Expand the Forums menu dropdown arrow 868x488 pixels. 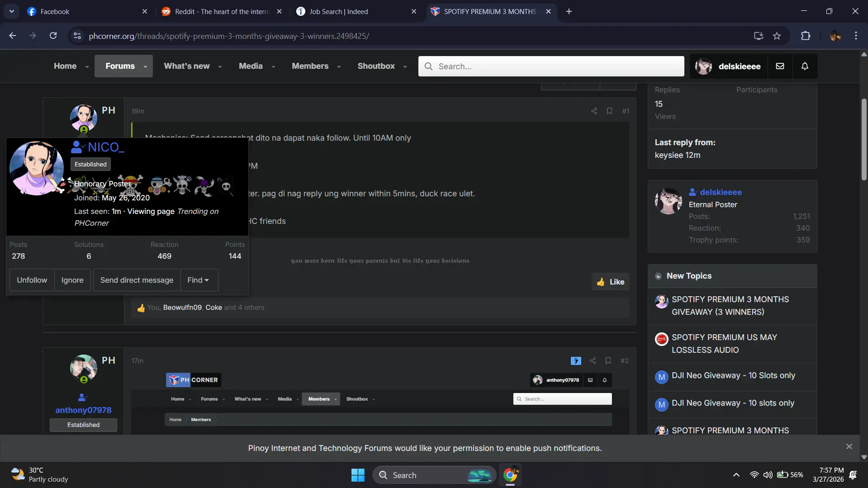tap(145, 66)
